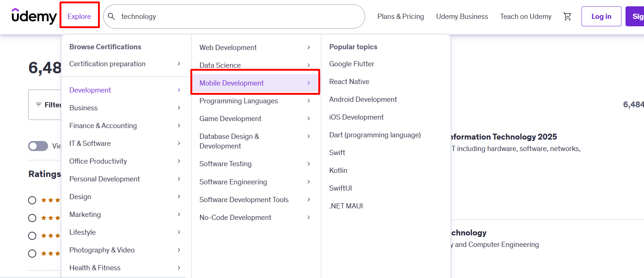Choose Mobile Development subcategory
This screenshot has width=644, height=278.
(x=231, y=83)
